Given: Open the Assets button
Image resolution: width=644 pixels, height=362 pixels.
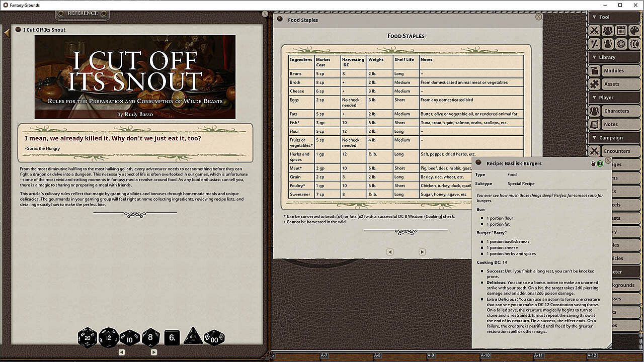Looking at the screenshot, I should [620, 84].
